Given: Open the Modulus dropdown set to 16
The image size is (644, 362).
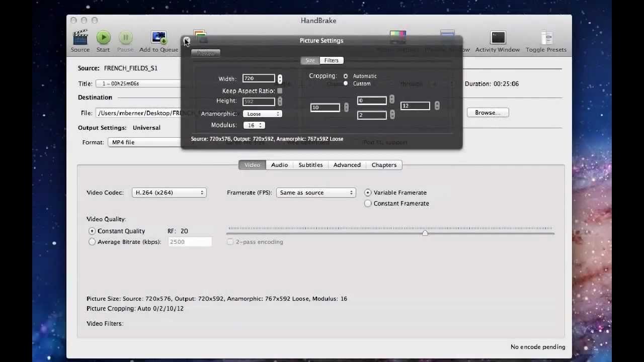Looking at the screenshot, I should click(x=254, y=125).
